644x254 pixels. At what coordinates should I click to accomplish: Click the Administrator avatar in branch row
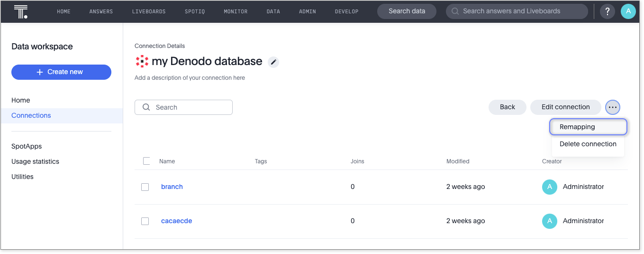[549, 187]
